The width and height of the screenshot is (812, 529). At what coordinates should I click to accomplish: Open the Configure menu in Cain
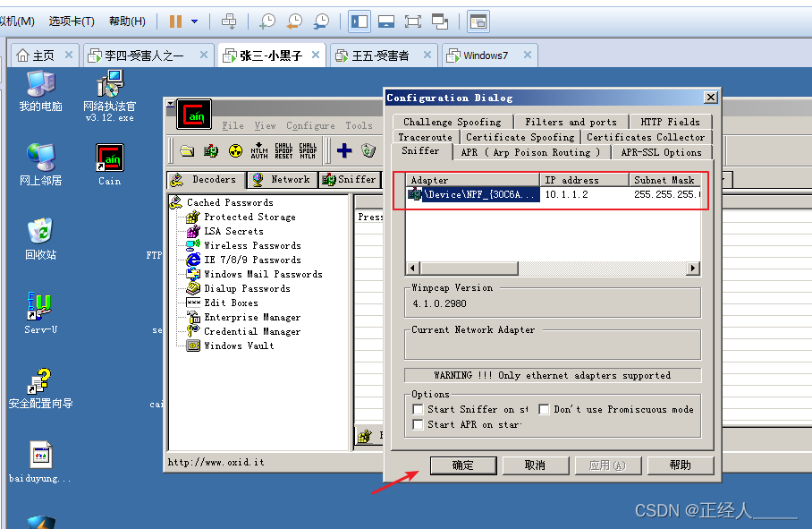[x=310, y=125]
